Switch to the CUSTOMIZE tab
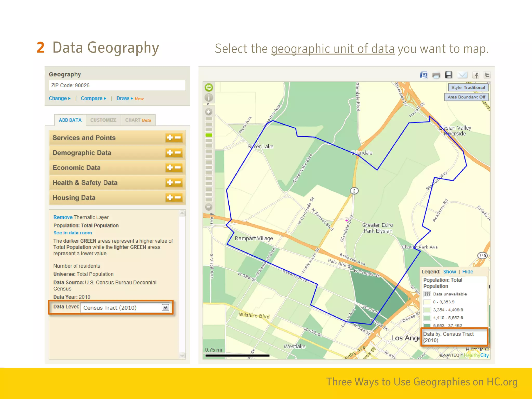This screenshot has width=532, height=399. tap(103, 120)
